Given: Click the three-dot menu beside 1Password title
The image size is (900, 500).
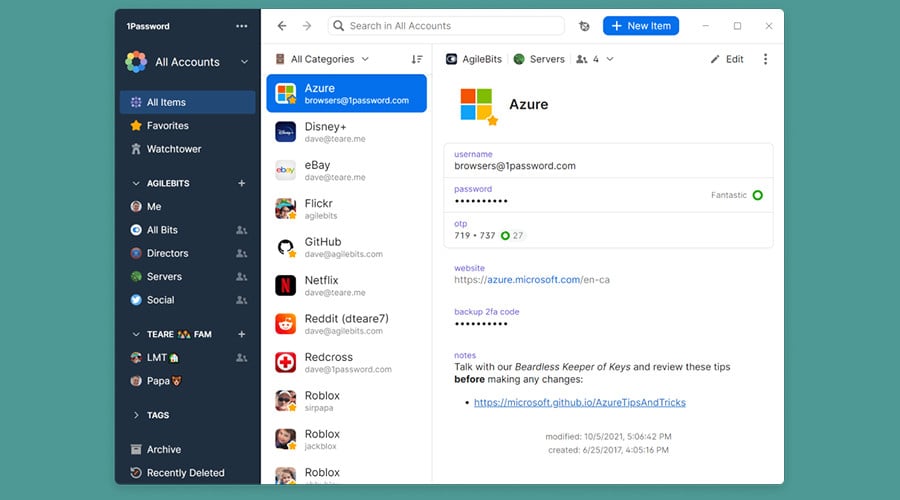Looking at the screenshot, I should (242, 26).
